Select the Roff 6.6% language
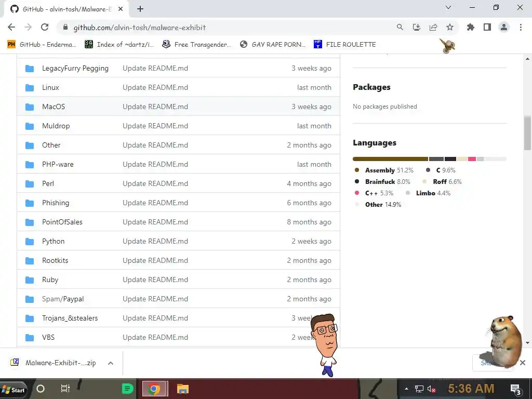532x399 pixels. [x=442, y=182]
